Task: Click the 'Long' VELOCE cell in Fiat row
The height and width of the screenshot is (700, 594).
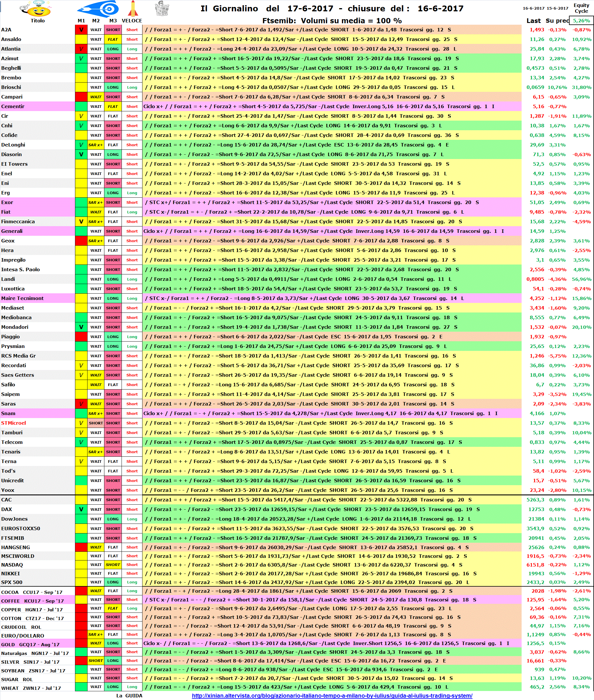Action: tap(132, 212)
